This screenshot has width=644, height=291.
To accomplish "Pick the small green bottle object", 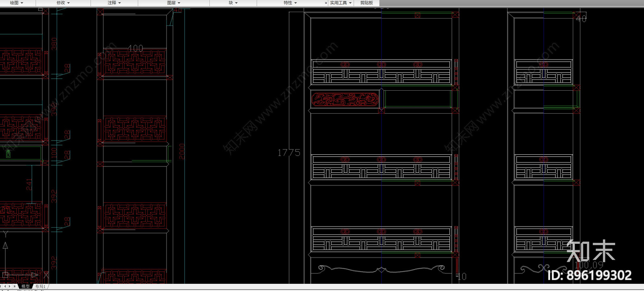I will pyautogui.click(x=8, y=153).
